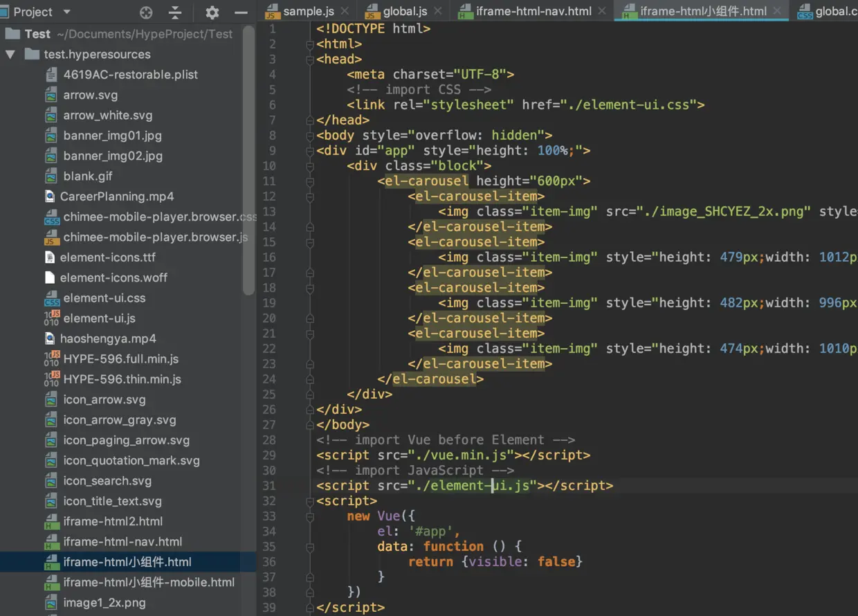This screenshot has height=616, width=858.
Task: Select icon_quotation_mark.svg file
Action: 131,460
